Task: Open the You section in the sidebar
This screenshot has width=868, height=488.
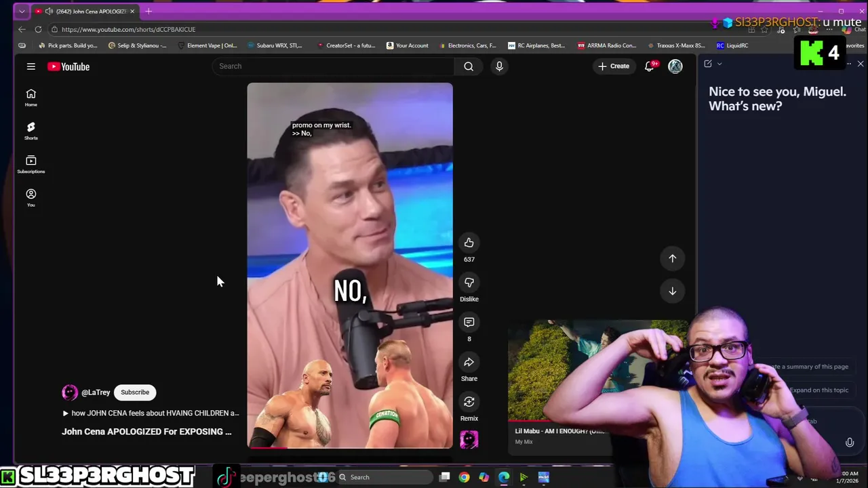Action: coord(31,198)
